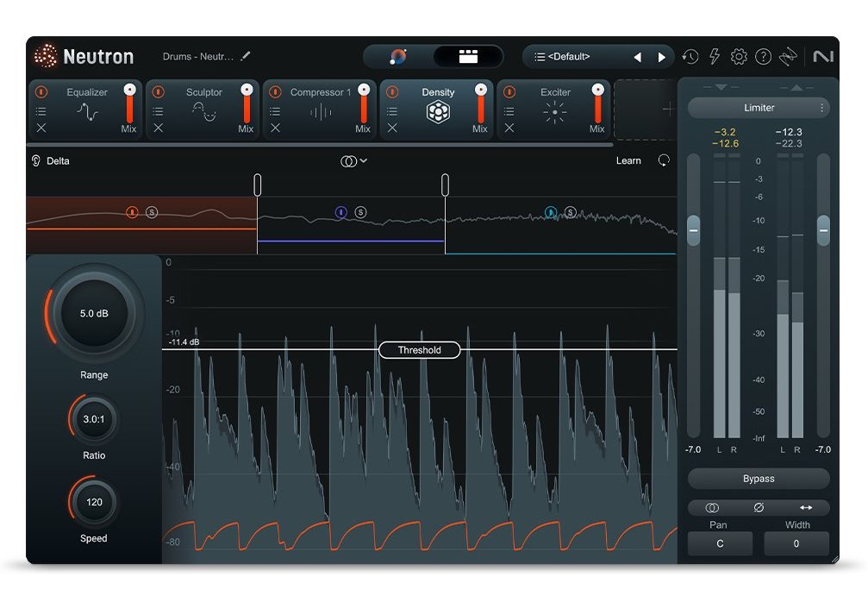This screenshot has width=868, height=608.
Task: Select the Exciter module tab
Action: pyautogui.click(x=555, y=110)
